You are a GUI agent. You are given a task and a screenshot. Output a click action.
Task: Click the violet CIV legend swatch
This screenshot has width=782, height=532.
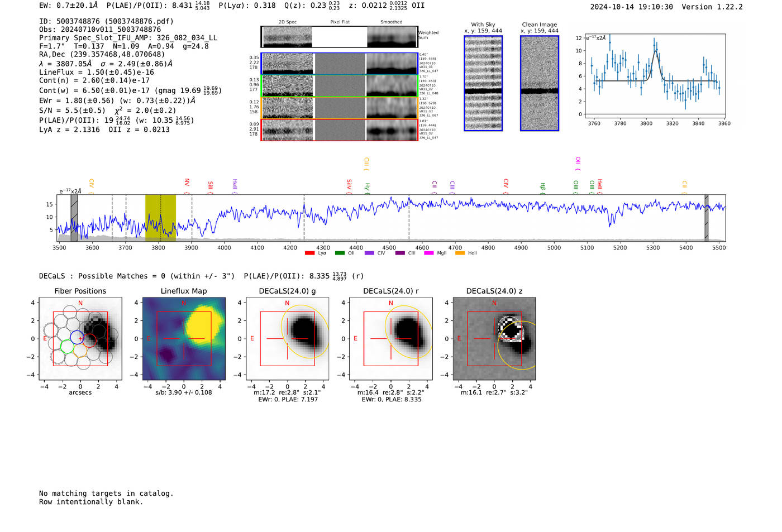click(369, 253)
